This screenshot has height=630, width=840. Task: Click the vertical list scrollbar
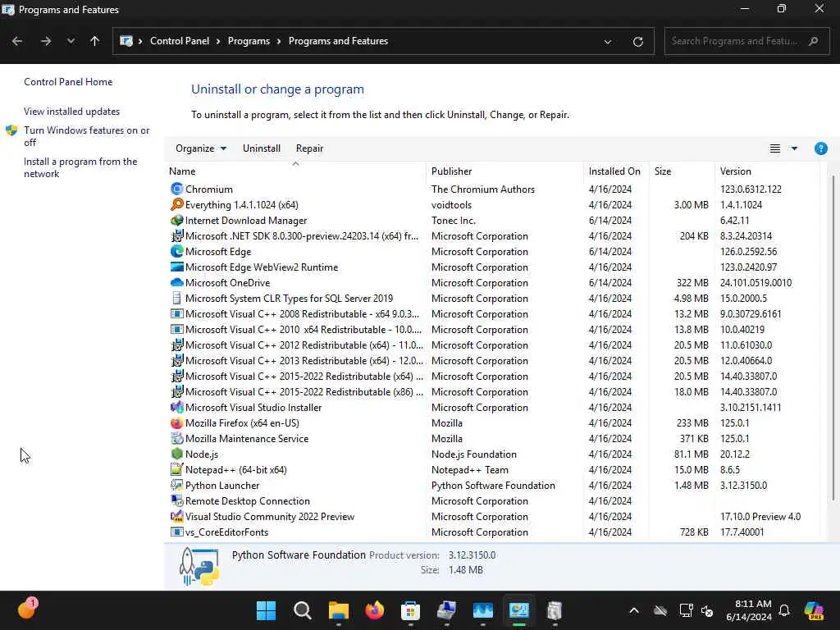tap(833, 337)
